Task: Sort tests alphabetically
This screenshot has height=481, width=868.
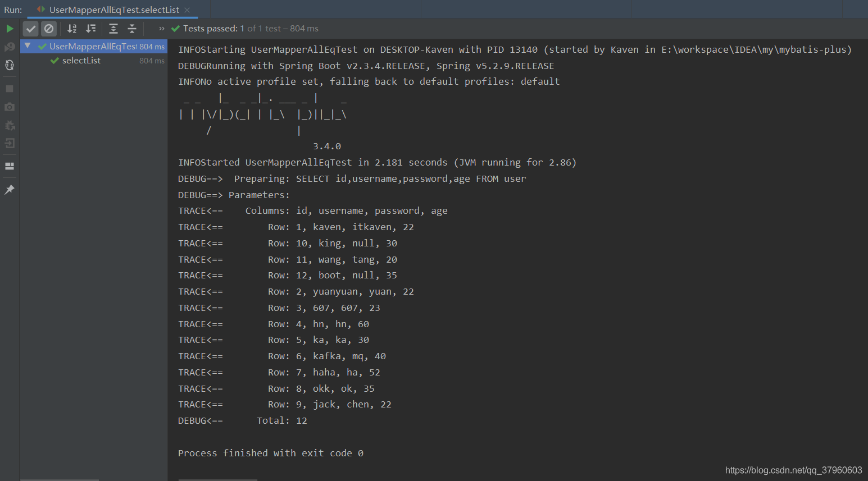Action: (72, 29)
